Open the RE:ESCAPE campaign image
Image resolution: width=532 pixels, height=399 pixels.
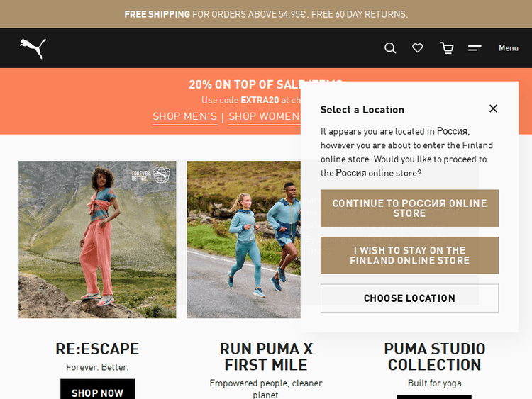pyautogui.click(x=97, y=240)
